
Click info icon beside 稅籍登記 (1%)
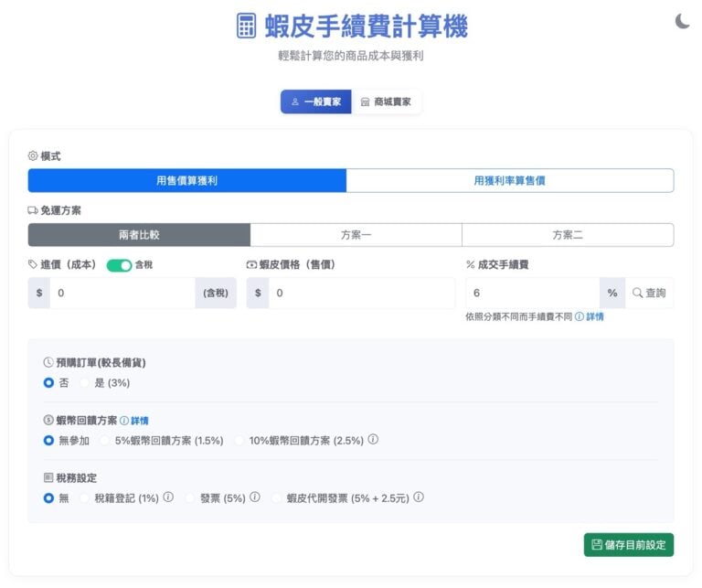click(x=168, y=497)
